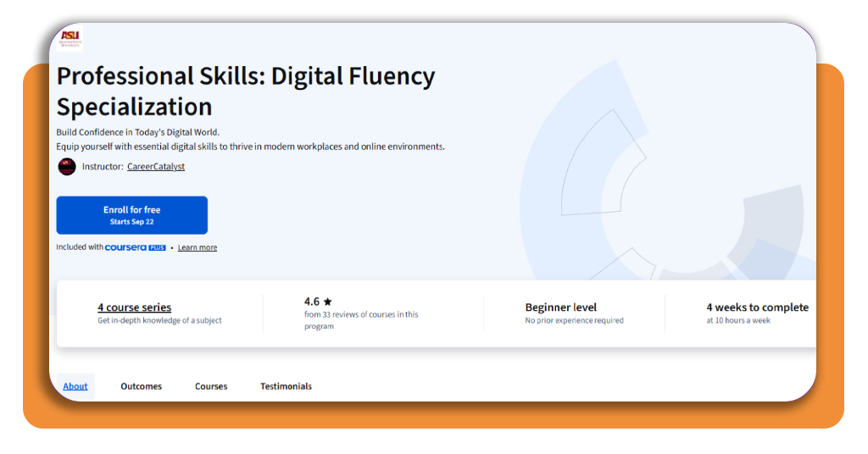Viewport: 868px width, 454px height.
Task: Click 'Get in-depth knowledge of a subject' text
Action: tap(159, 320)
